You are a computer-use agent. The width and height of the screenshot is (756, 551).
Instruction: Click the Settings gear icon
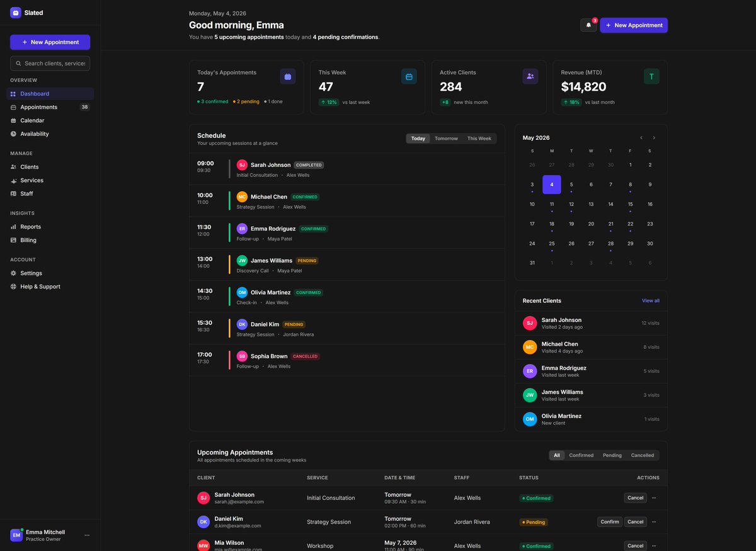(x=13, y=273)
